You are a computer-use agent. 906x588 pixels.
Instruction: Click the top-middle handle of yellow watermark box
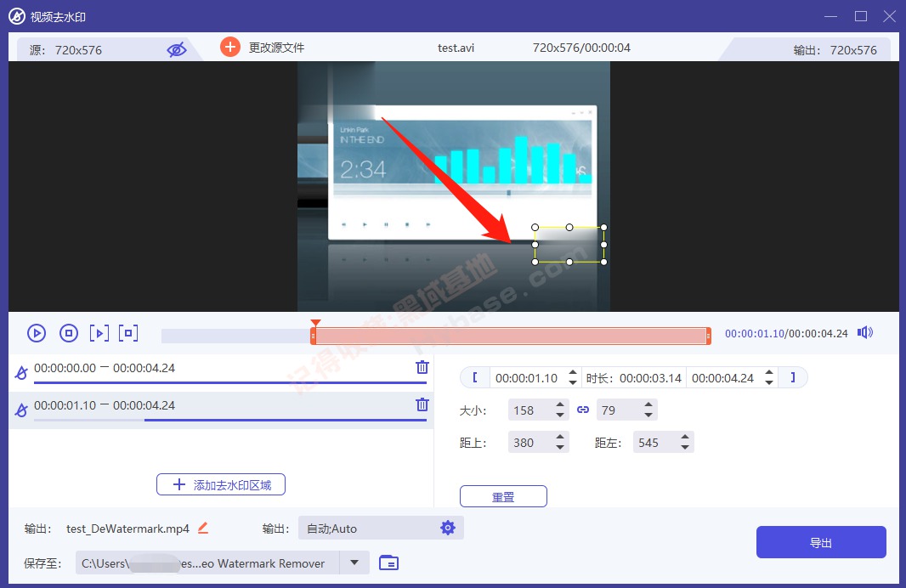(x=569, y=228)
